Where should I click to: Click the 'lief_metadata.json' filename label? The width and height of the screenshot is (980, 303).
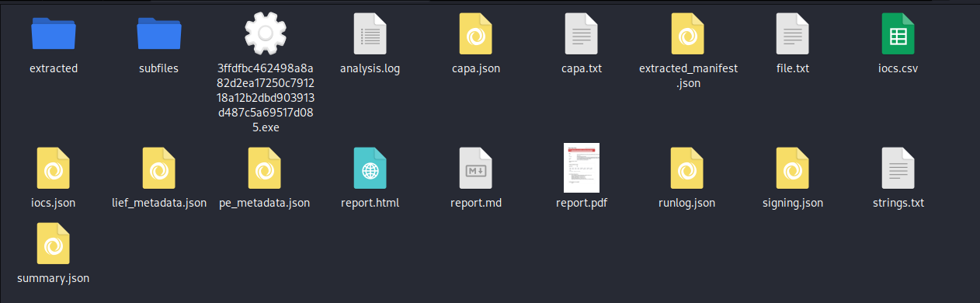[x=159, y=204]
